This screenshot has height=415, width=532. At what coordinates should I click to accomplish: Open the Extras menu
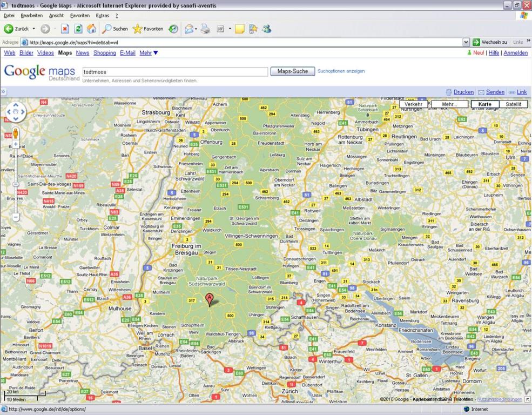point(103,16)
